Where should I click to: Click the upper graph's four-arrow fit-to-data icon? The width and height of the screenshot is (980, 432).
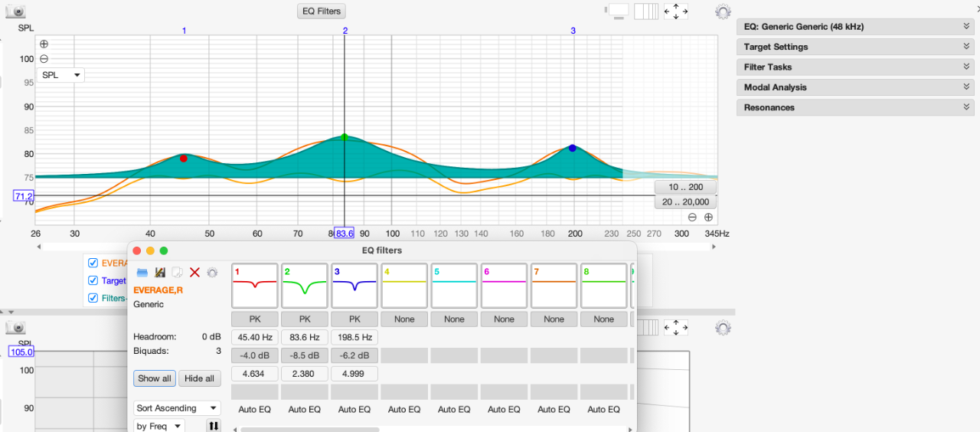point(676,11)
